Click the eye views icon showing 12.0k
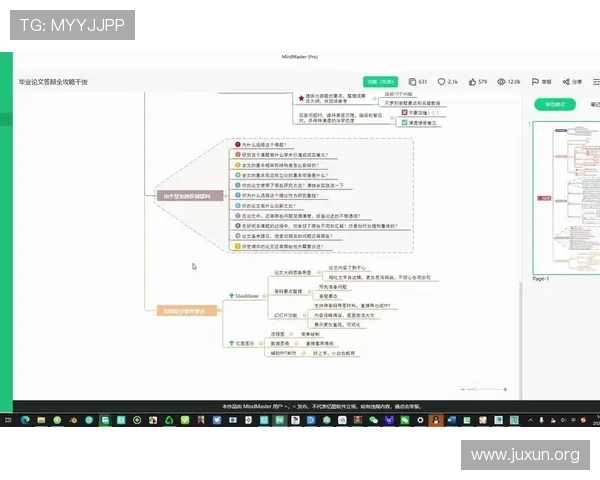This screenshot has height=480, width=600. point(501,81)
